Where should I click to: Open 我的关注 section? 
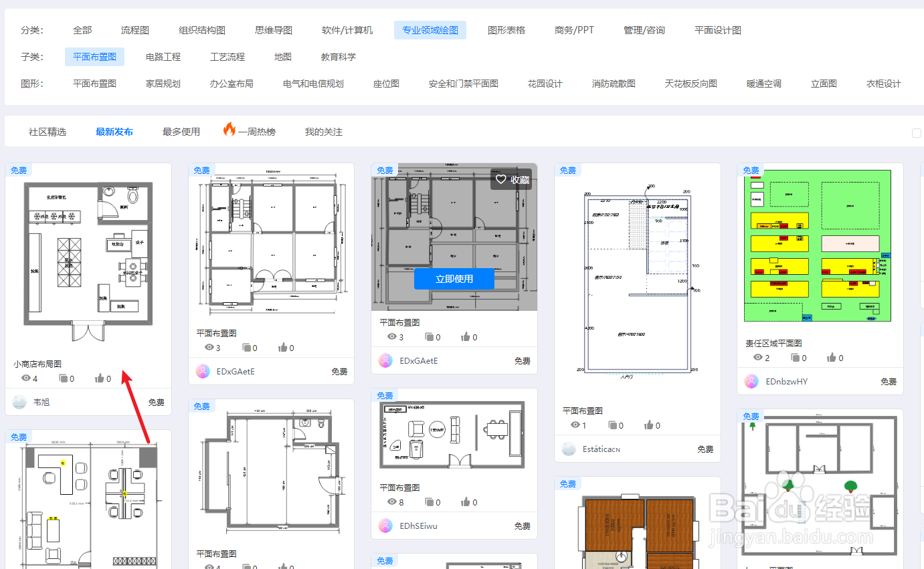[x=322, y=131]
